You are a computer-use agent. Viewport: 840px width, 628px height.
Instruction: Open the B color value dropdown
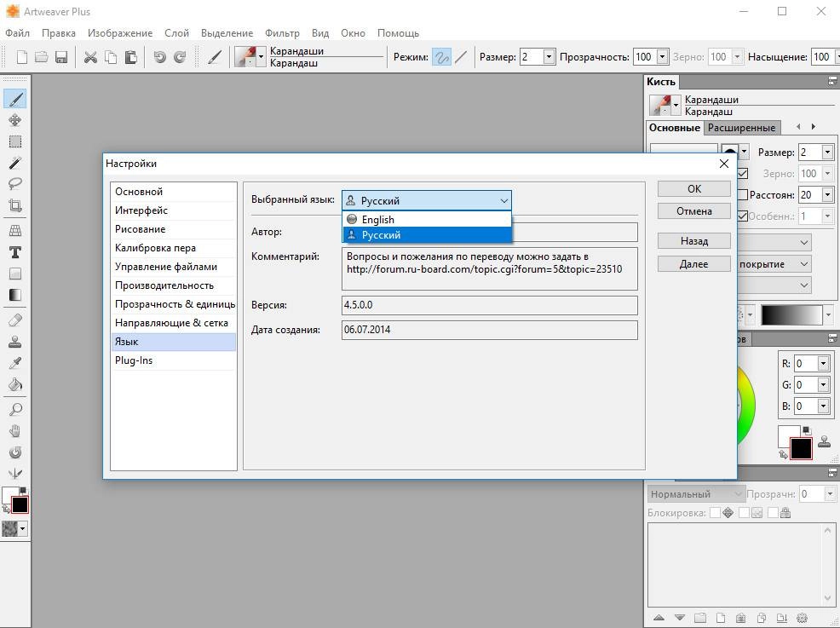click(x=824, y=406)
